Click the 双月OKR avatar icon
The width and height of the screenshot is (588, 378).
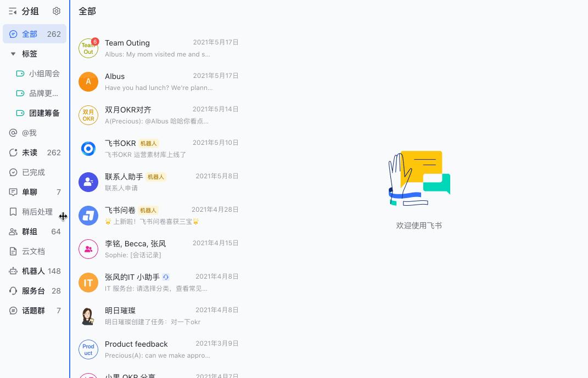coord(88,115)
